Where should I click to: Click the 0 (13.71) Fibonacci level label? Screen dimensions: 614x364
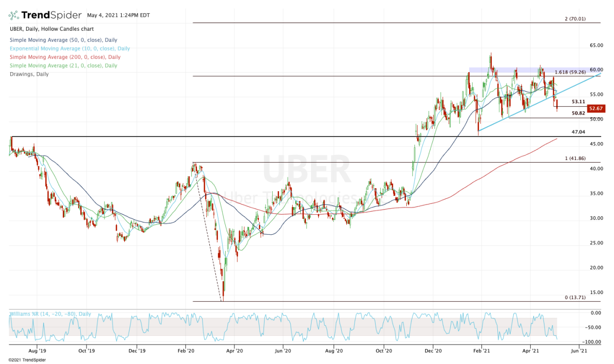coord(575,297)
